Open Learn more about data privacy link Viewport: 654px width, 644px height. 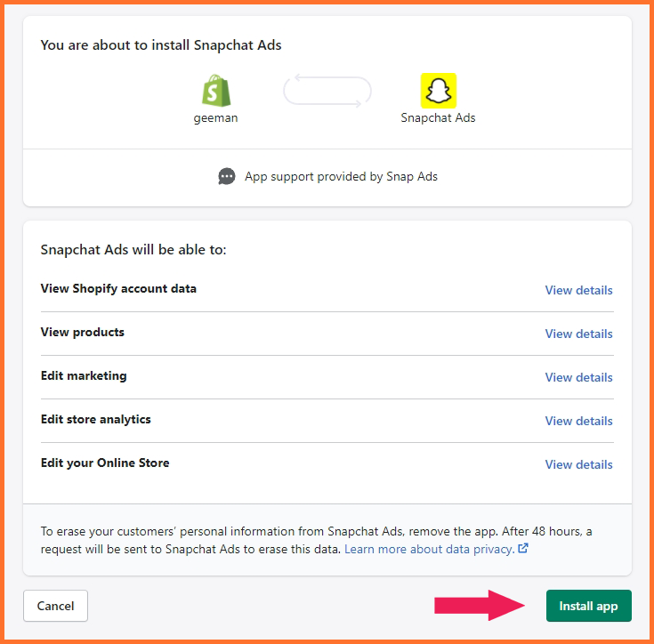(x=429, y=549)
